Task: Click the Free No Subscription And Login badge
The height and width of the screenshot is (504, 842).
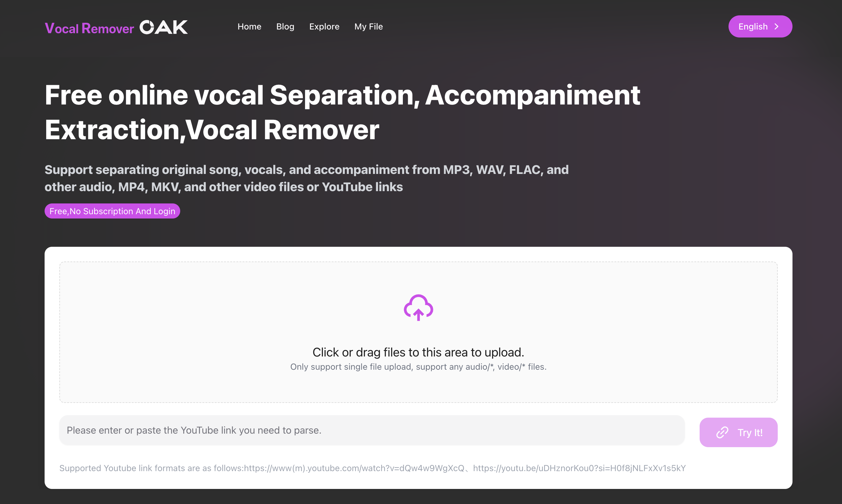Action: [x=112, y=211]
